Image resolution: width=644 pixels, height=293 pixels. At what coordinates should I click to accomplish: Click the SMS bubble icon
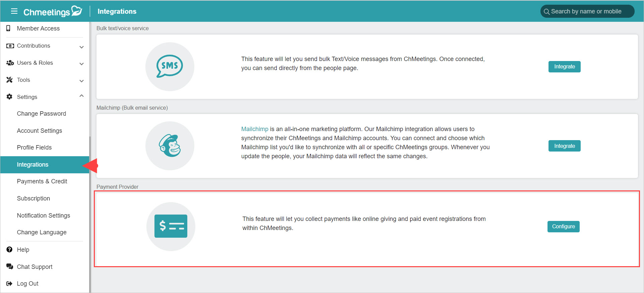coord(170,66)
